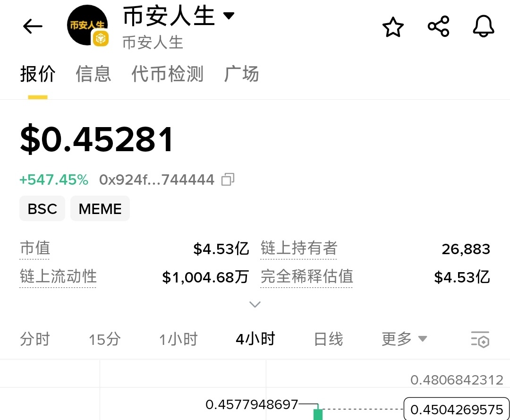Open the 广场 tab

tap(241, 74)
